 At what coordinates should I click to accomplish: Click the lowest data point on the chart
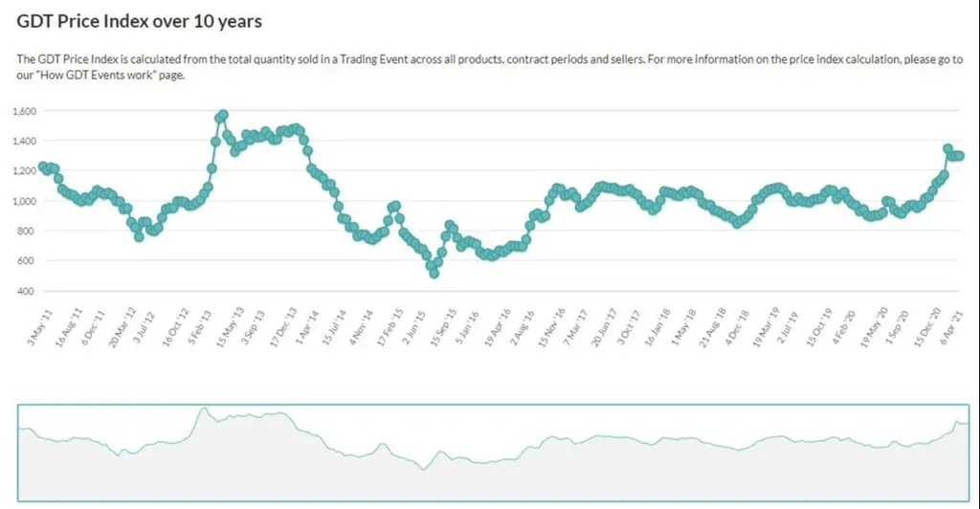coord(434,273)
